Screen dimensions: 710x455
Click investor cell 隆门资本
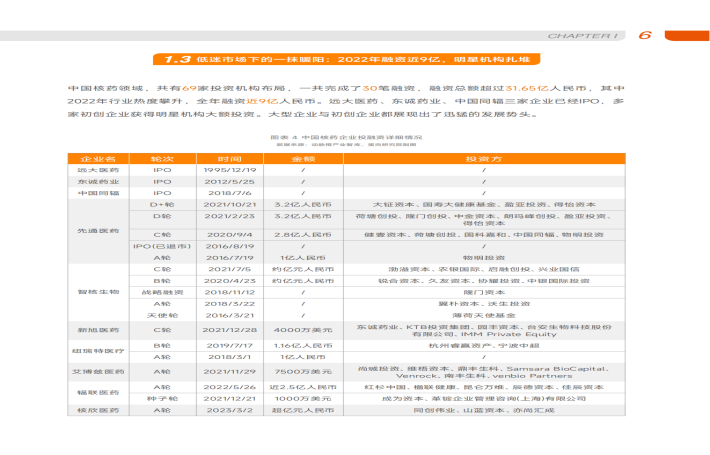[x=484, y=292]
